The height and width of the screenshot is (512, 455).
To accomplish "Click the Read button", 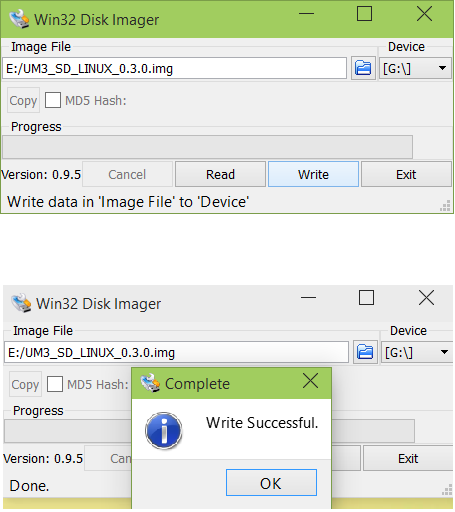I will [220, 174].
